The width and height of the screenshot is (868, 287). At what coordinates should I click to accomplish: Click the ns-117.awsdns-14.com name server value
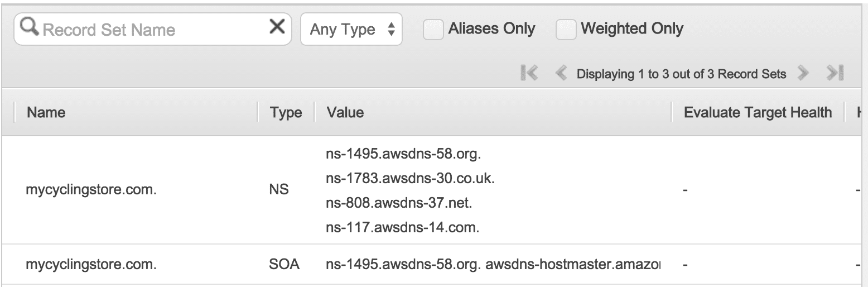(x=403, y=227)
